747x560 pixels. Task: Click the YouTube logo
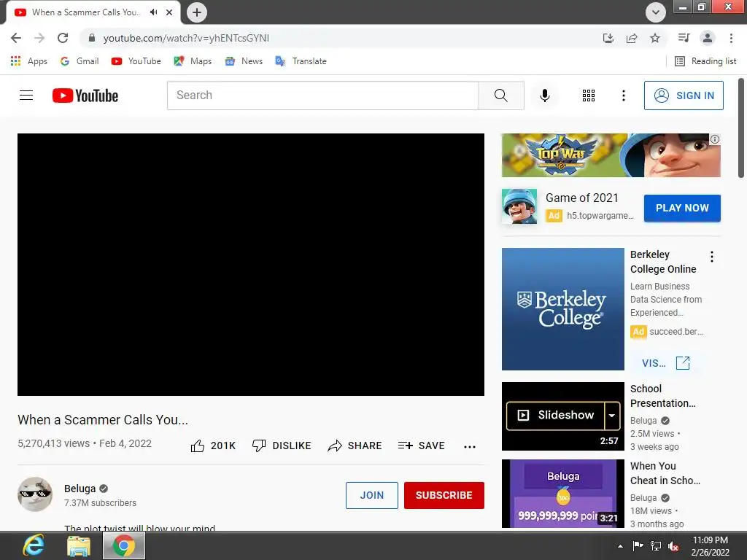(85, 96)
